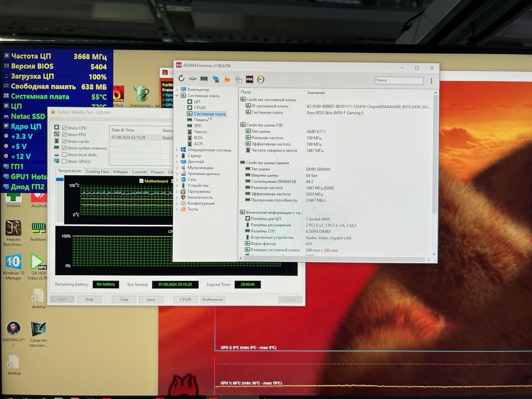This screenshot has width=532, height=399.
Task: Click the vertical scrollbar in AIDA64 details pane
Action: point(435,154)
